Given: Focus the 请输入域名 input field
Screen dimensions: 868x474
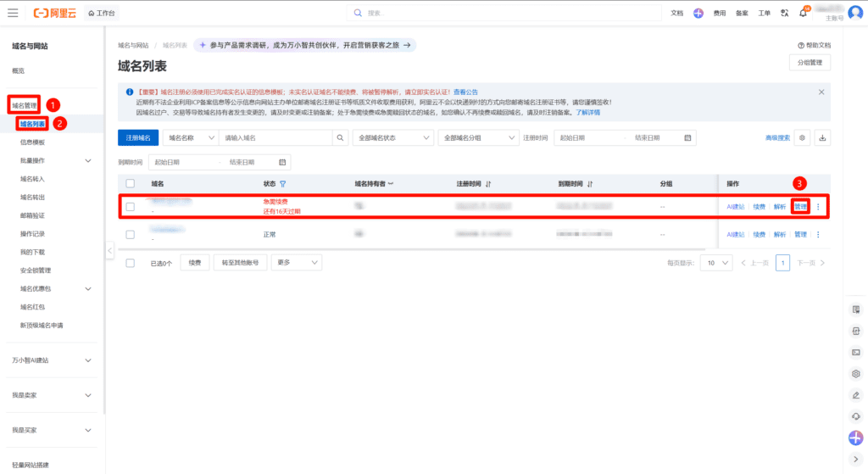Looking at the screenshot, I should tap(275, 138).
